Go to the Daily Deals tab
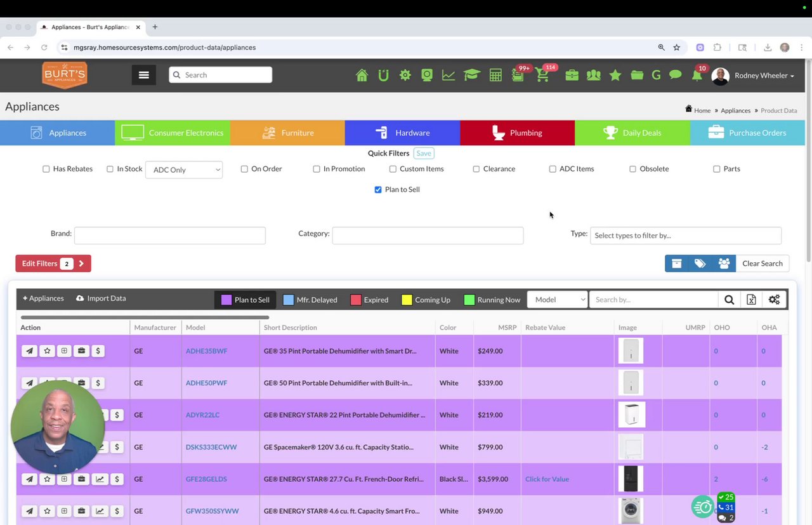Viewport: 812px width, 525px height. (632, 133)
